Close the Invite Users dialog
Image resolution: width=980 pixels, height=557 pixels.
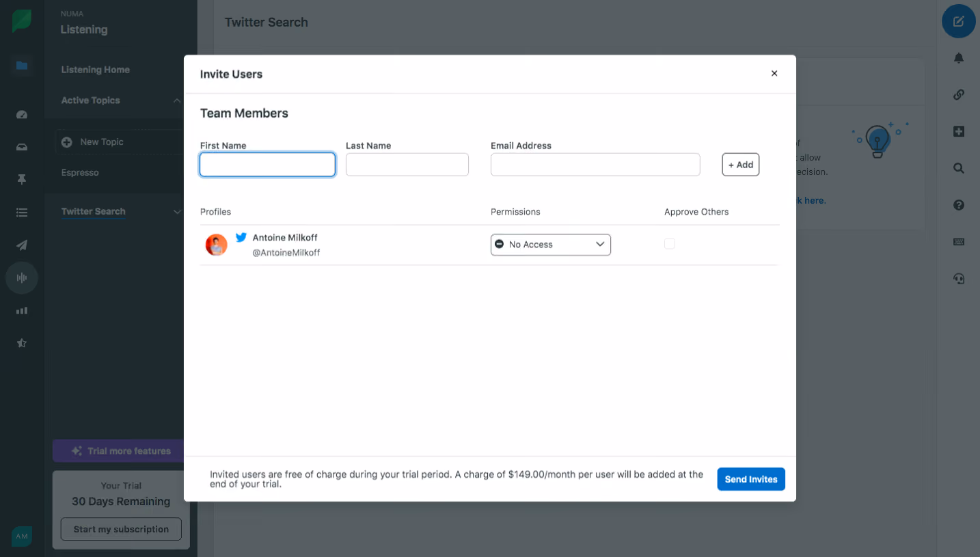774,74
